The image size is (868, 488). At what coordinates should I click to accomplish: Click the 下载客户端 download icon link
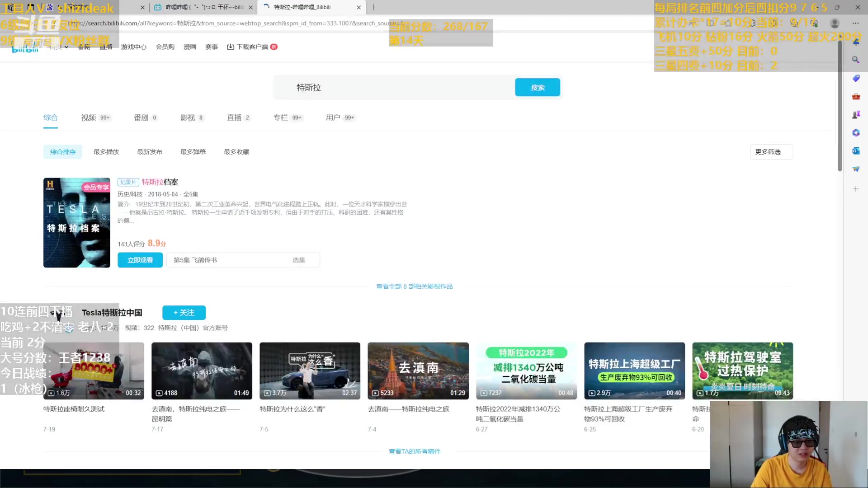click(x=252, y=47)
